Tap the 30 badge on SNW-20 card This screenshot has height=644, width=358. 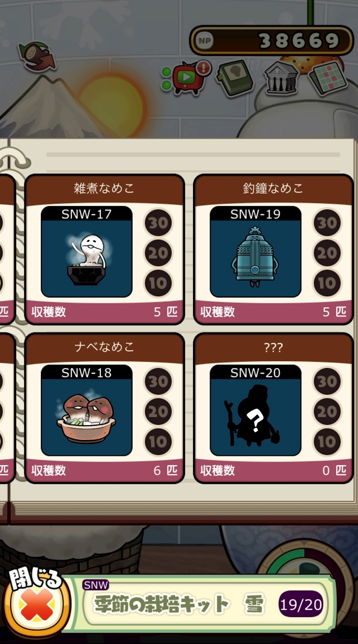pyautogui.click(x=327, y=382)
